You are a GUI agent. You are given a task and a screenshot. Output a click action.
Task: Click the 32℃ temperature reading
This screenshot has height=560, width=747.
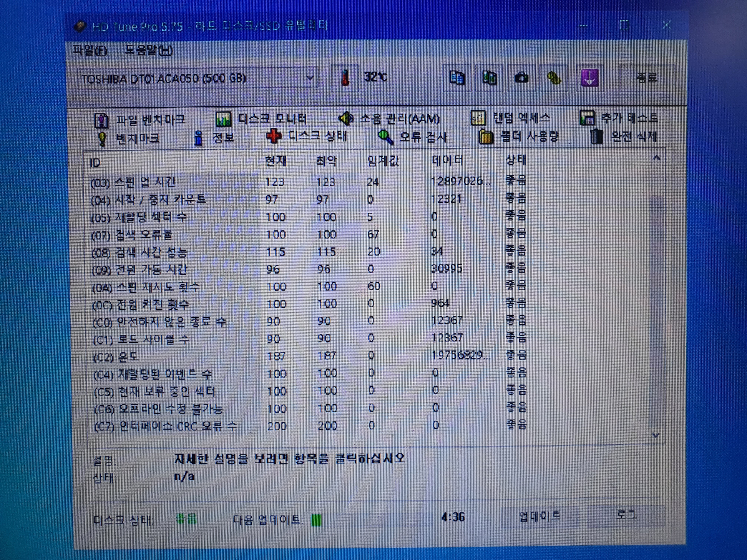(x=376, y=77)
